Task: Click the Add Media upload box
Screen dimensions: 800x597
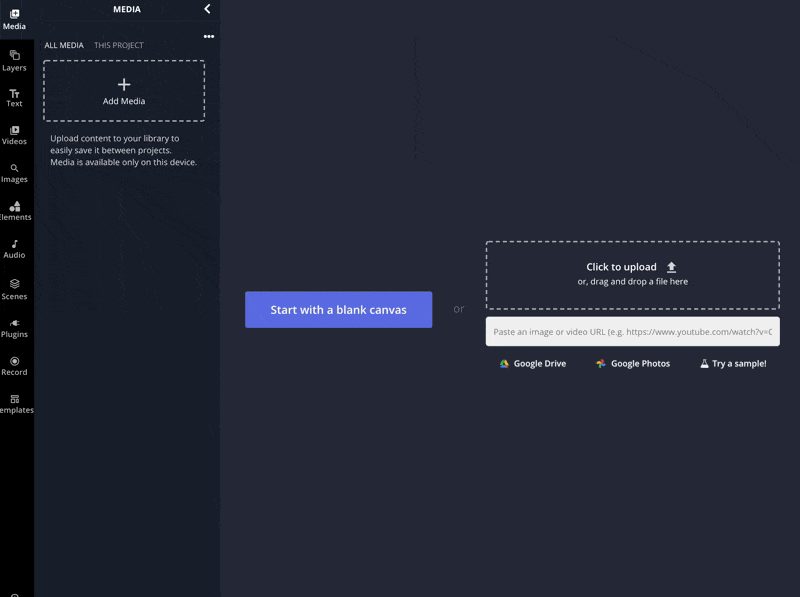Action: pos(124,91)
